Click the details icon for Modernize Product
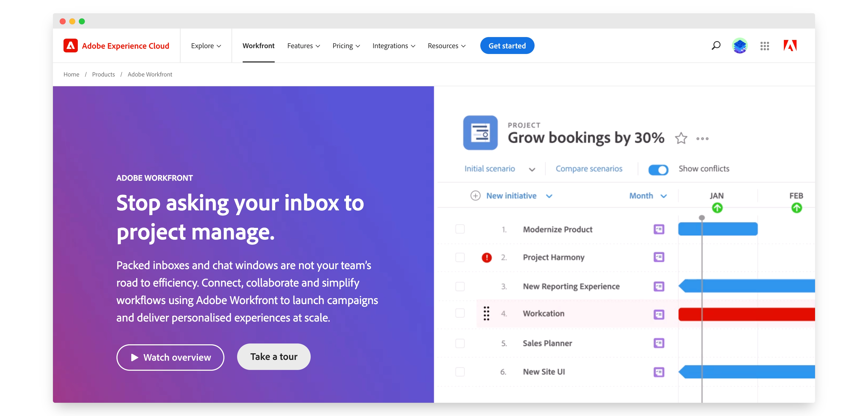The width and height of the screenshot is (868, 416). click(659, 229)
